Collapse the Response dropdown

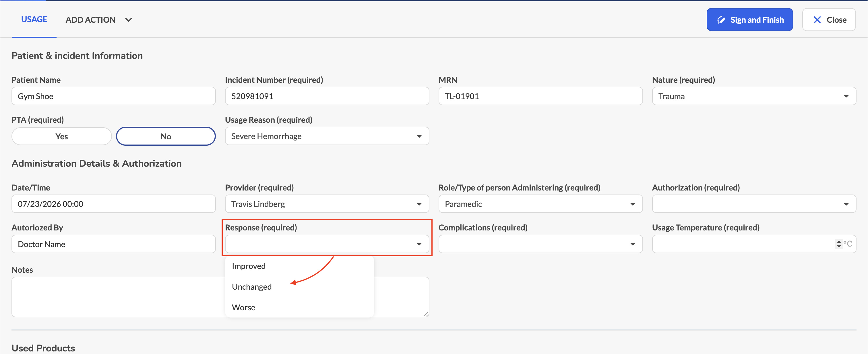tap(327, 244)
